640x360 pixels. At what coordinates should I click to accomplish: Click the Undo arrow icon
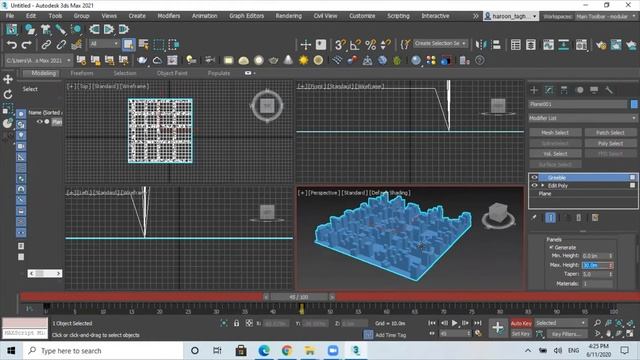point(11,44)
